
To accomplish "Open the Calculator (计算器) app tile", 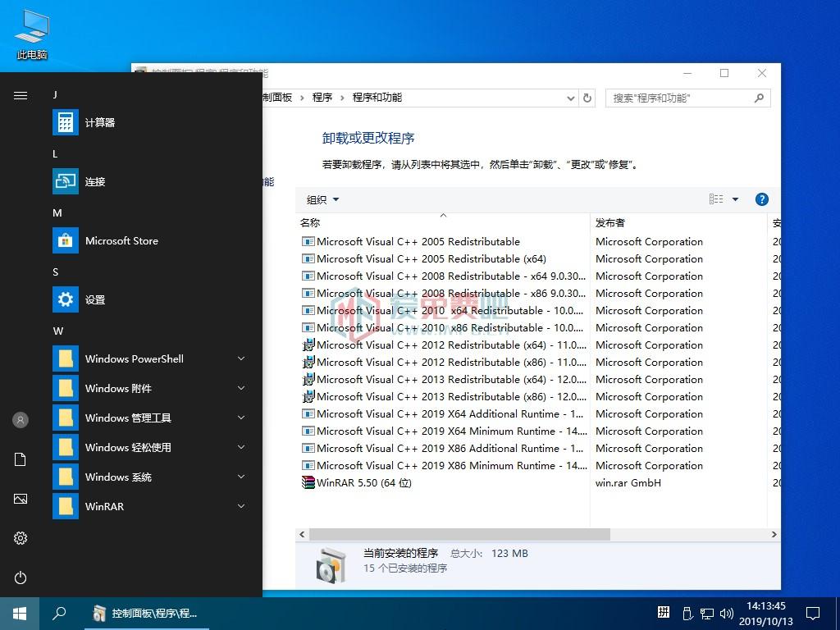I will point(66,123).
